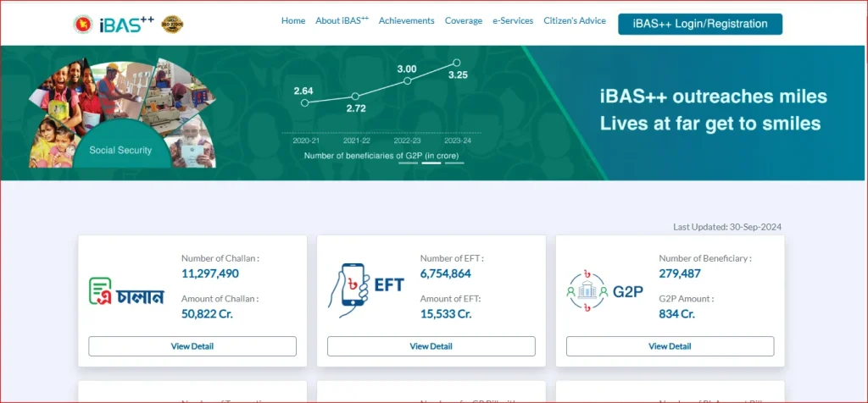View Detail for the G2P card
The height and width of the screenshot is (403, 868).
tap(670, 346)
